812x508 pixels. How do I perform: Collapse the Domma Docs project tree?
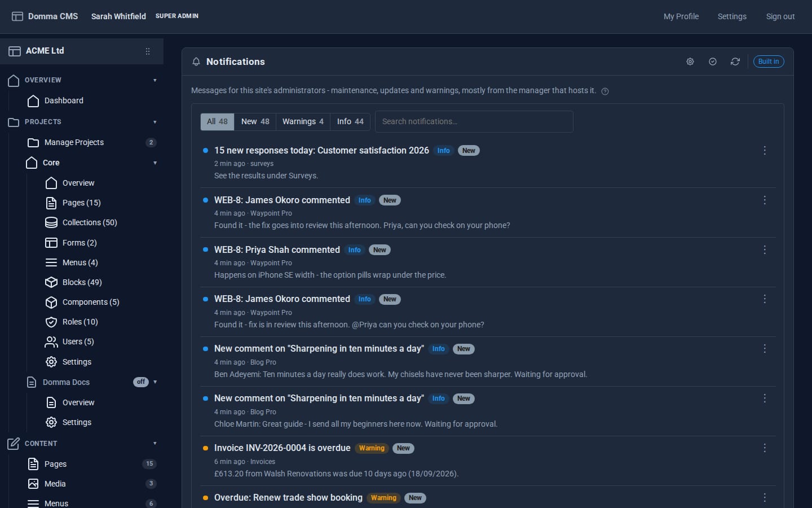pos(155,382)
